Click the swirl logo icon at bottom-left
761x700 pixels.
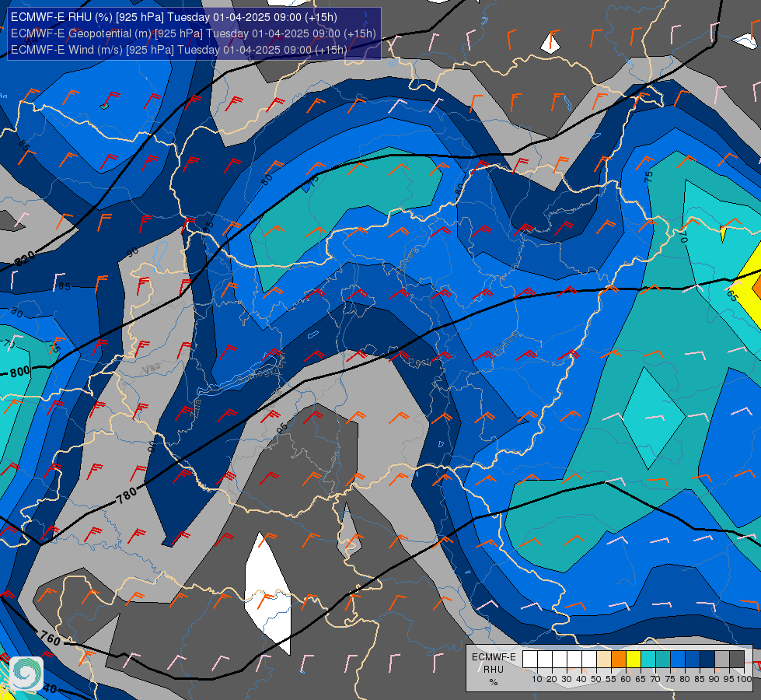click(x=26, y=674)
